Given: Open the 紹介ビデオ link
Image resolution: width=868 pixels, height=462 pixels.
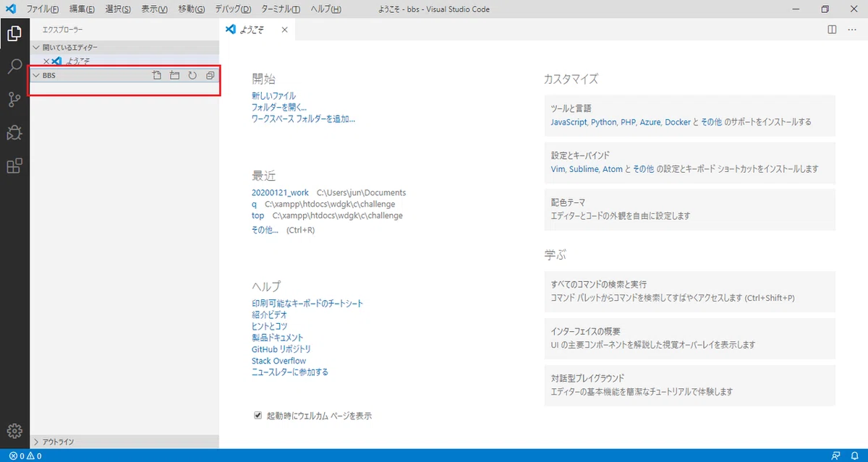Looking at the screenshot, I should 269,315.
